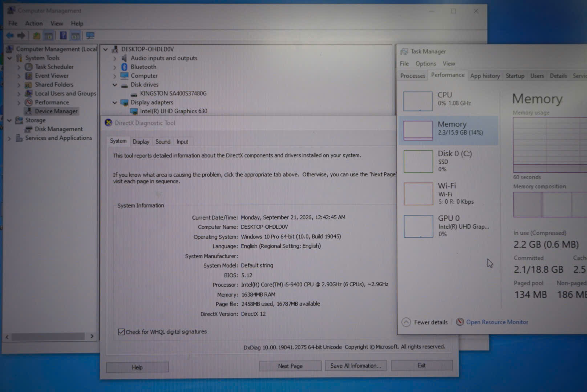This screenshot has width=587, height=392.
Task: Toggle the Show/Hide Console Tree toolbar icon
Action: tap(49, 36)
